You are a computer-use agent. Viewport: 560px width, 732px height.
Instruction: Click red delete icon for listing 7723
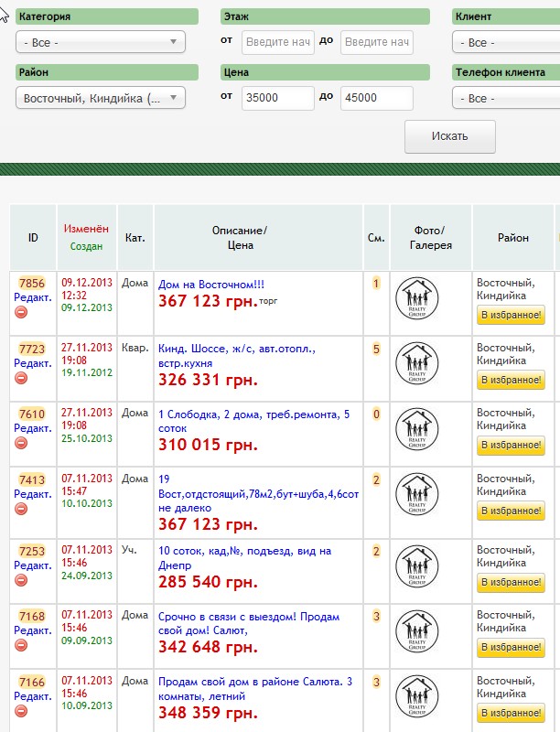tap(21, 378)
